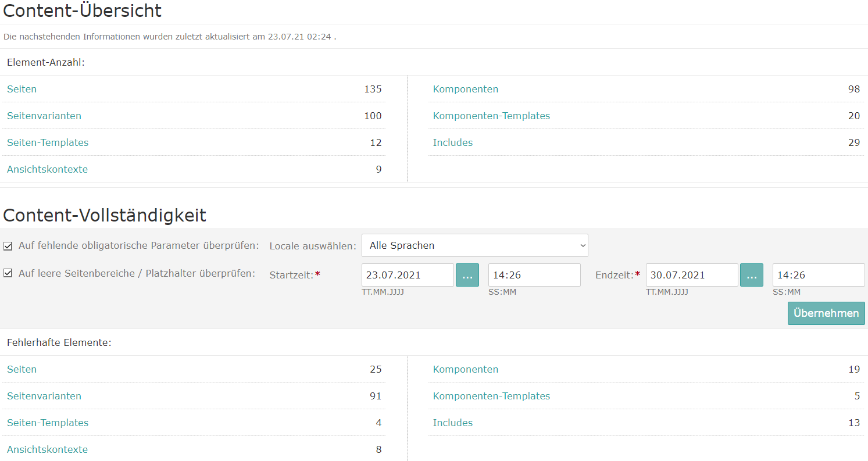Click the Übernehmen button
The image size is (868, 461).
(x=826, y=313)
